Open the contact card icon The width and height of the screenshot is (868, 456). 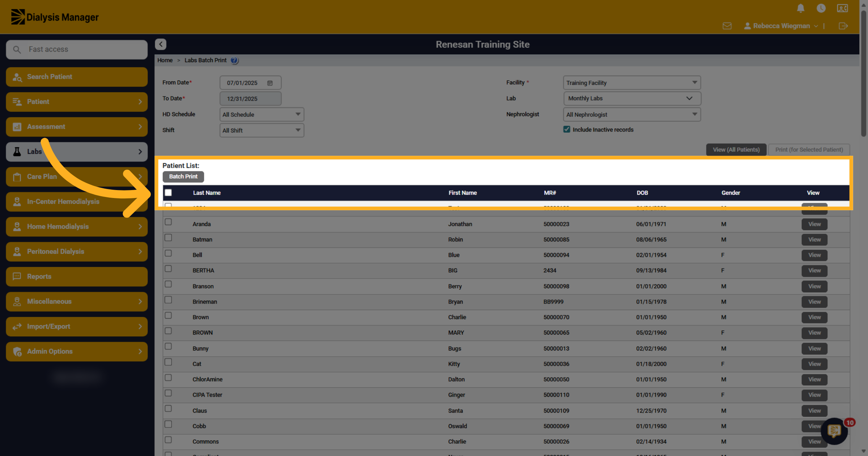pyautogui.click(x=842, y=8)
